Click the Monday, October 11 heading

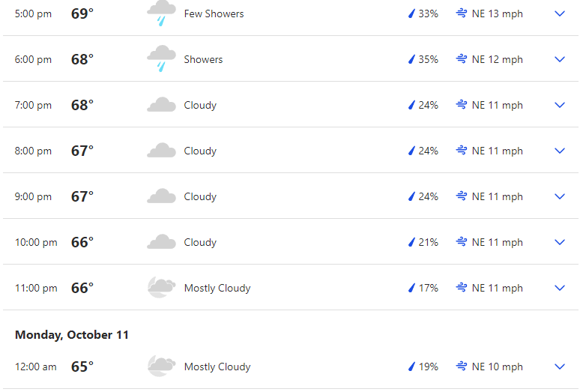72,335
